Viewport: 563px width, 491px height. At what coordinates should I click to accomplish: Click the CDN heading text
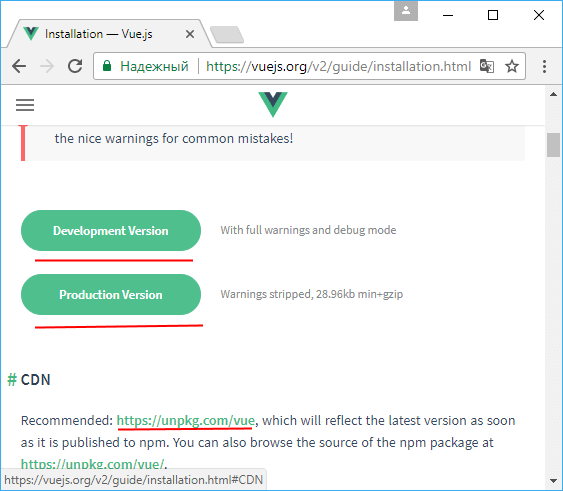click(x=36, y=380)
